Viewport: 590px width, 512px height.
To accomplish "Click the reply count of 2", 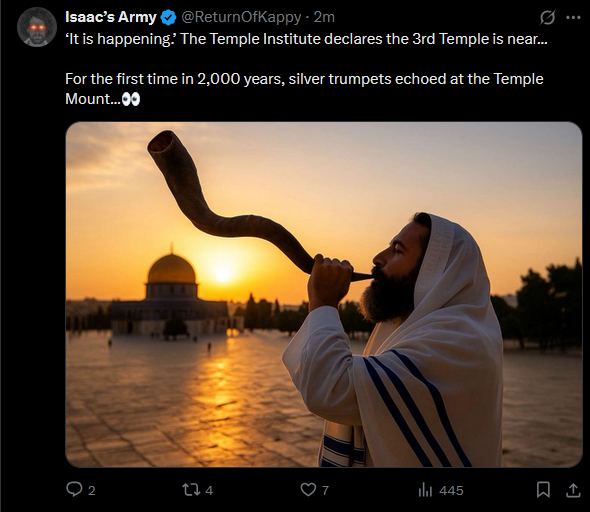I will coord(91,490).
